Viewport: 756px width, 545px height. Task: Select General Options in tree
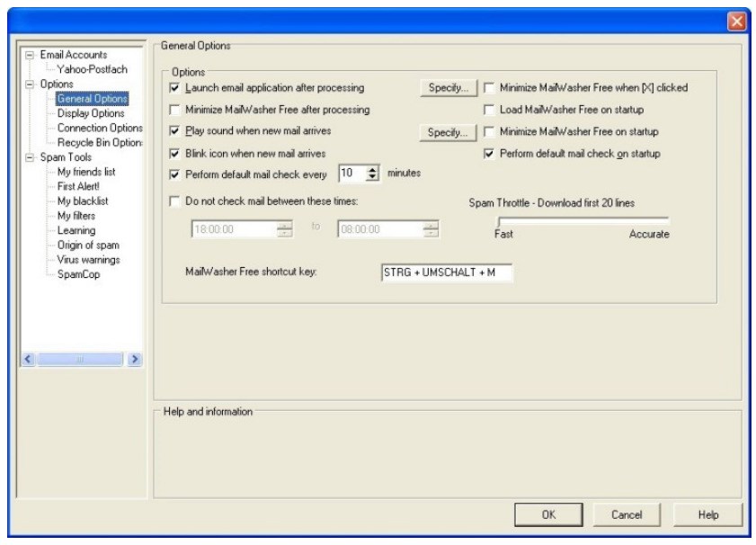click(x=92, y=99)
